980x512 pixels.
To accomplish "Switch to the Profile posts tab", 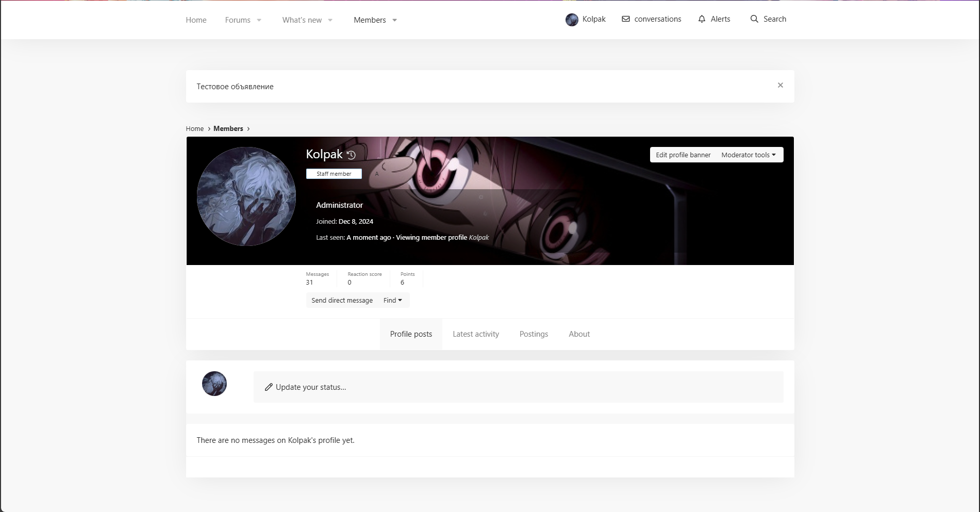I will (411, 334).
